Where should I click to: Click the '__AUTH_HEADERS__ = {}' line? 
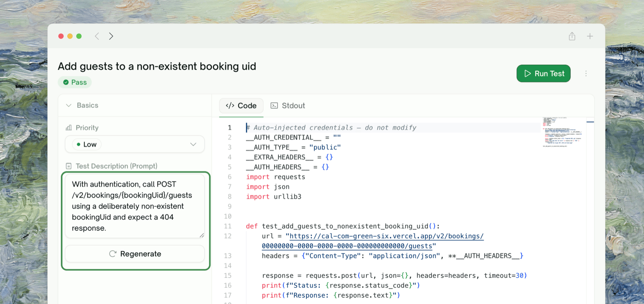(x=287, y=167)
